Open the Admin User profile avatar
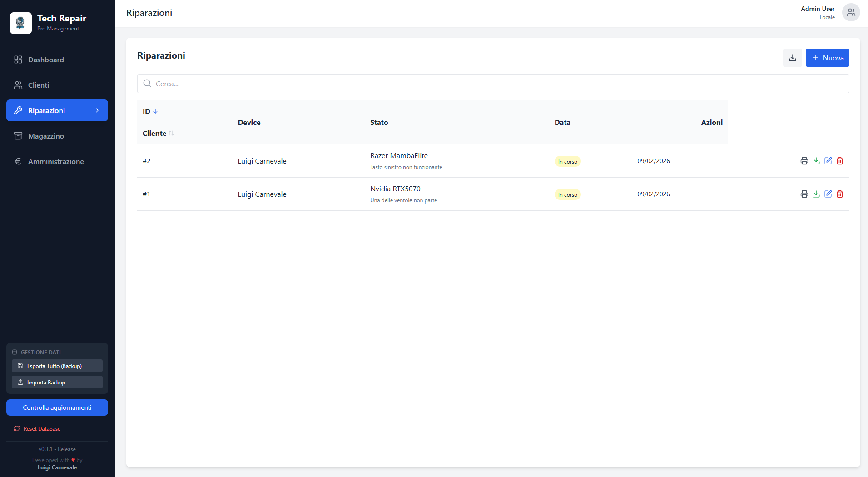 [851, 12]
